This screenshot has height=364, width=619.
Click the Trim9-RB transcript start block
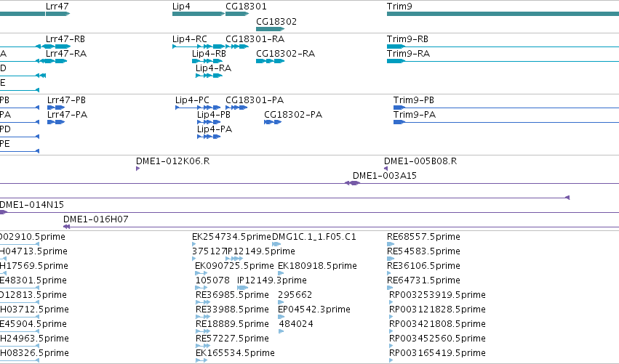[x=396, y=46]
